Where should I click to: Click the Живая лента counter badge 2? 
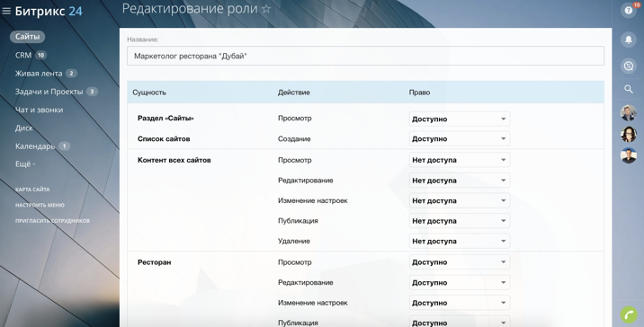coord(71,74)
